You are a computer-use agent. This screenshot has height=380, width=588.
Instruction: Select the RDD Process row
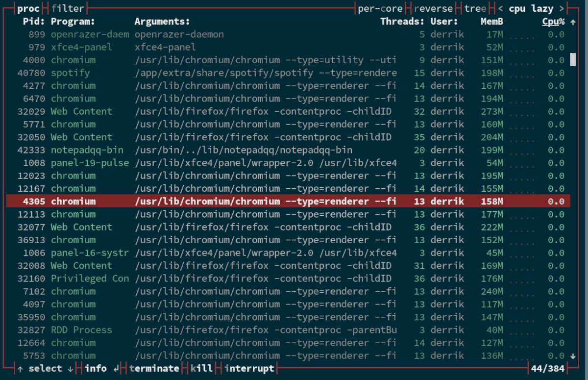click(288, 329)
